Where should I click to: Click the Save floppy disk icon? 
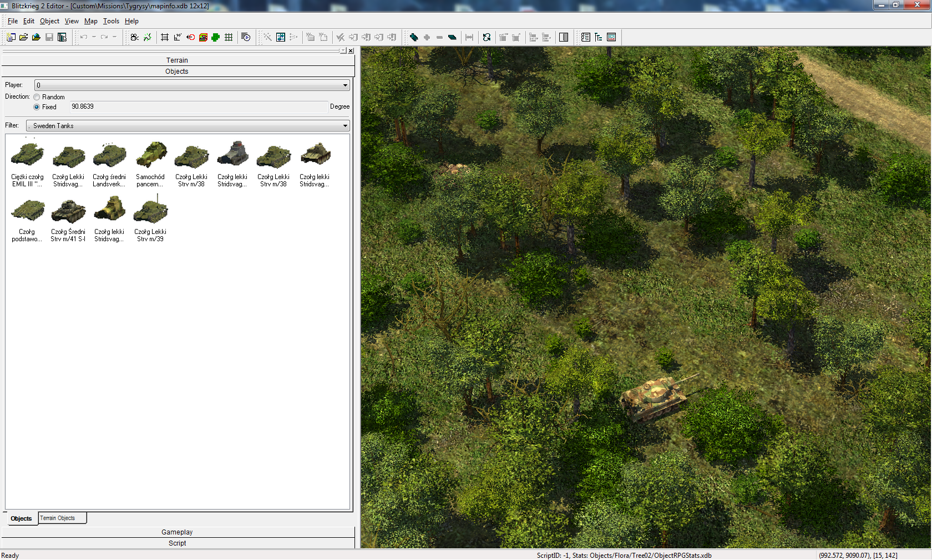(49, 37)
